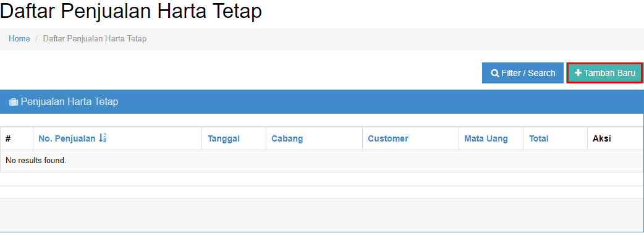Click the Tambah Baru button
The width and height of the screenshot is (644, 233).
coord(604,73)
